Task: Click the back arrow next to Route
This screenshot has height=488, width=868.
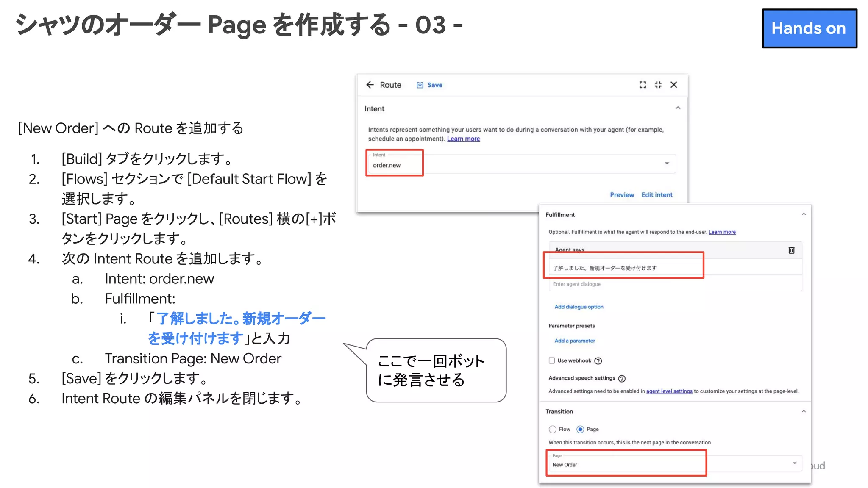Action: pos(370,85)
